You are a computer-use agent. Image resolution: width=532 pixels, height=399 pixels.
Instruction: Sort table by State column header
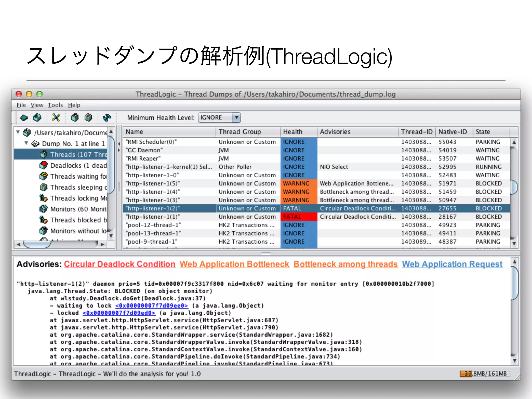point(491,132)
